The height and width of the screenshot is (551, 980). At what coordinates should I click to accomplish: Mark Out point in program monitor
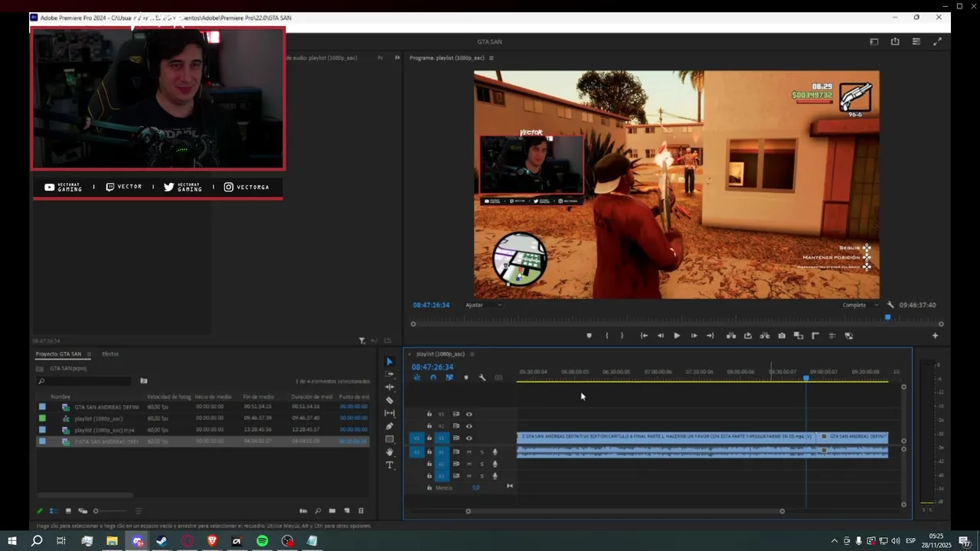(622, 336)
